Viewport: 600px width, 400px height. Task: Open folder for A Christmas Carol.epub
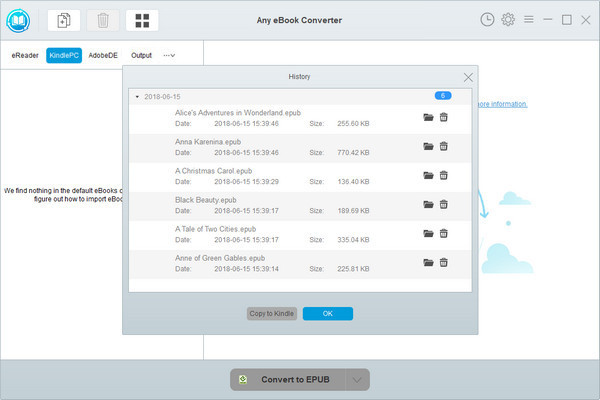(x=428, y=175)
